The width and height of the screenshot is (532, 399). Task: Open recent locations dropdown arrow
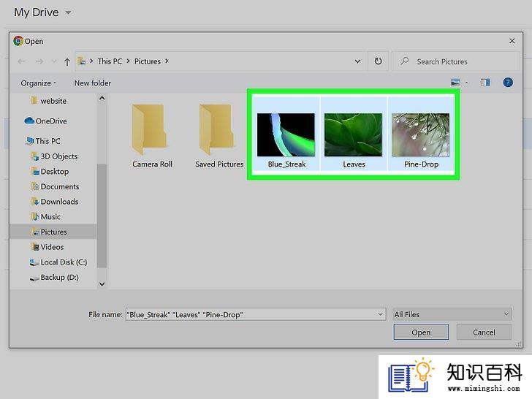(x=54, y=61)
